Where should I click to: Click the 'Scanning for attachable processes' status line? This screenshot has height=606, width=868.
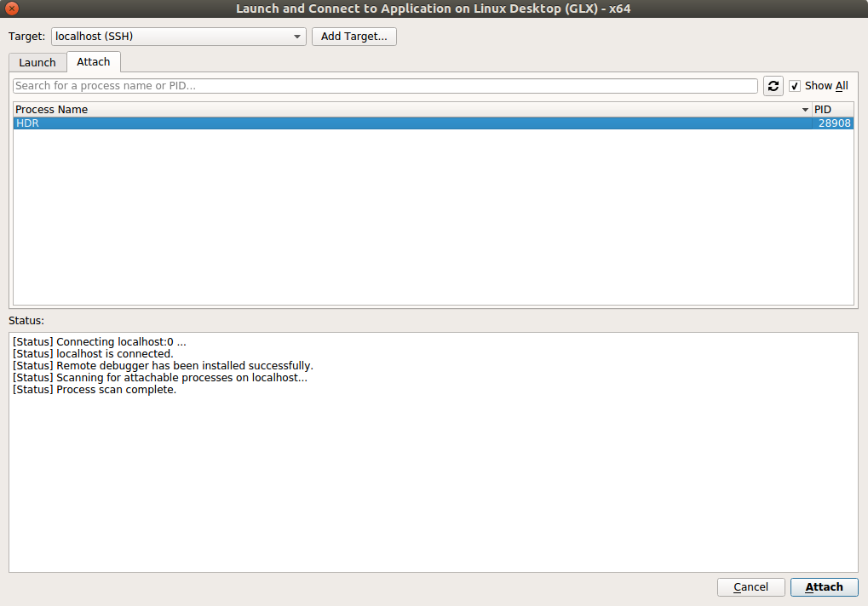(x=160, y=378)
